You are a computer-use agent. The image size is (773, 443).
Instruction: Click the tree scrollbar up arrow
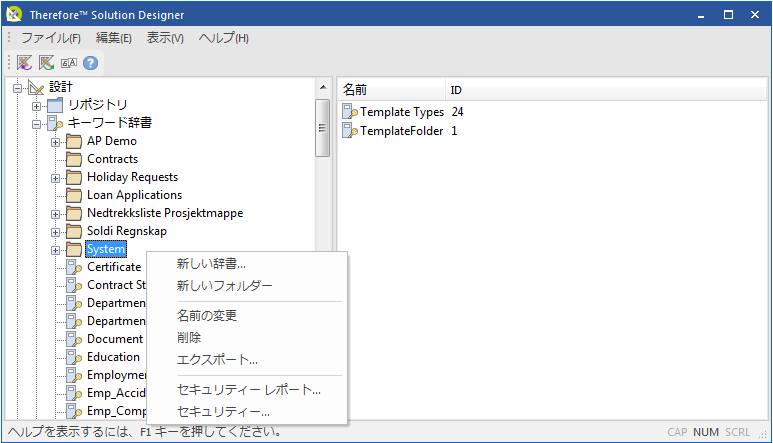323,87
